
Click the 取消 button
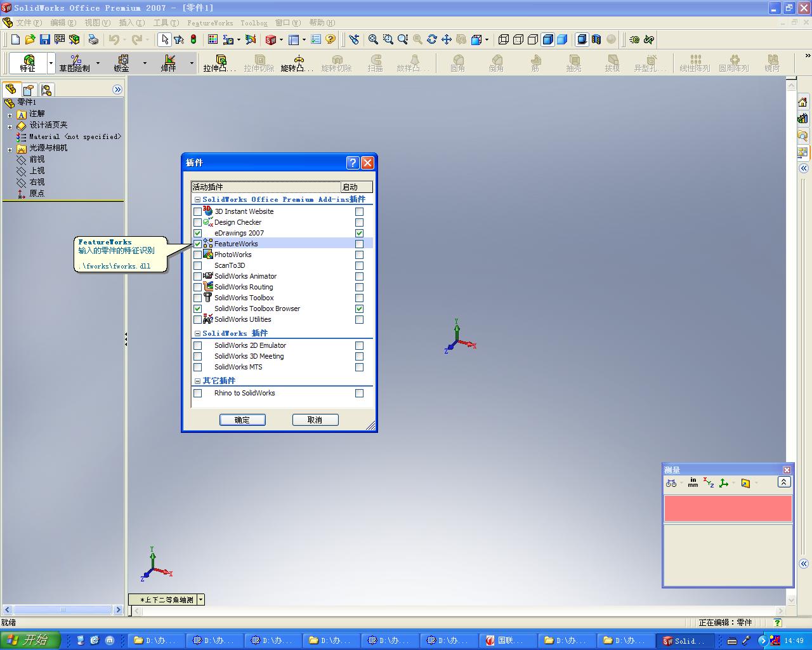pyautogui.click(x=315, y=420)
